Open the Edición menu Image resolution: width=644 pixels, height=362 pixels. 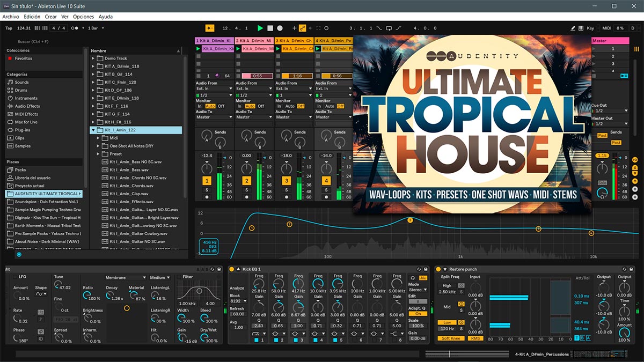32,17
